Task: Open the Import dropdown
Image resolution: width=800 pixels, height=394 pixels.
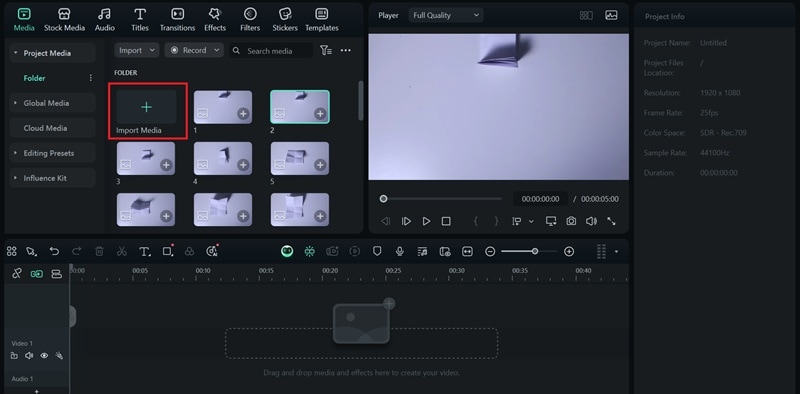Action: click(x=137, y=50)
